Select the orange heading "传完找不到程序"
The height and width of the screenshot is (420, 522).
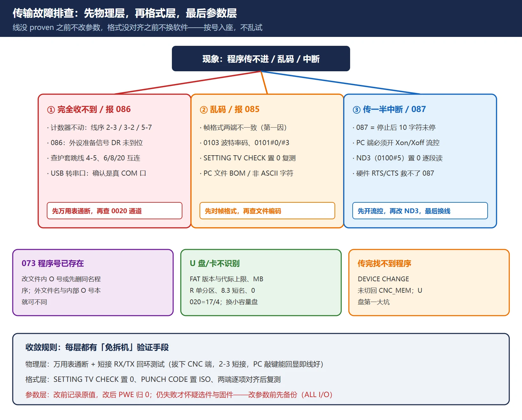click(x=384, y=263)
